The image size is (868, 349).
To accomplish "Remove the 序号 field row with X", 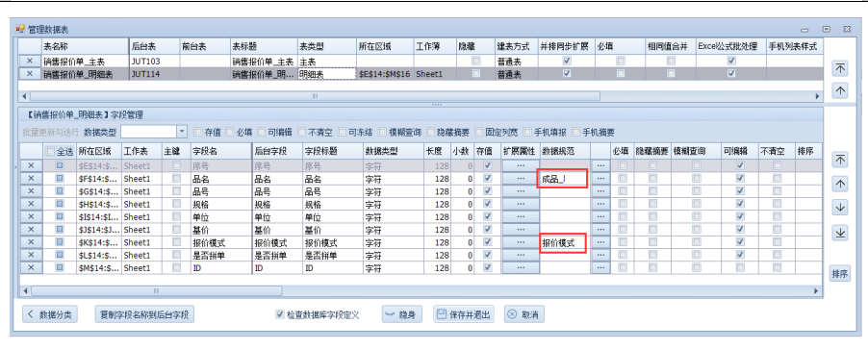I will pos(31,165).
